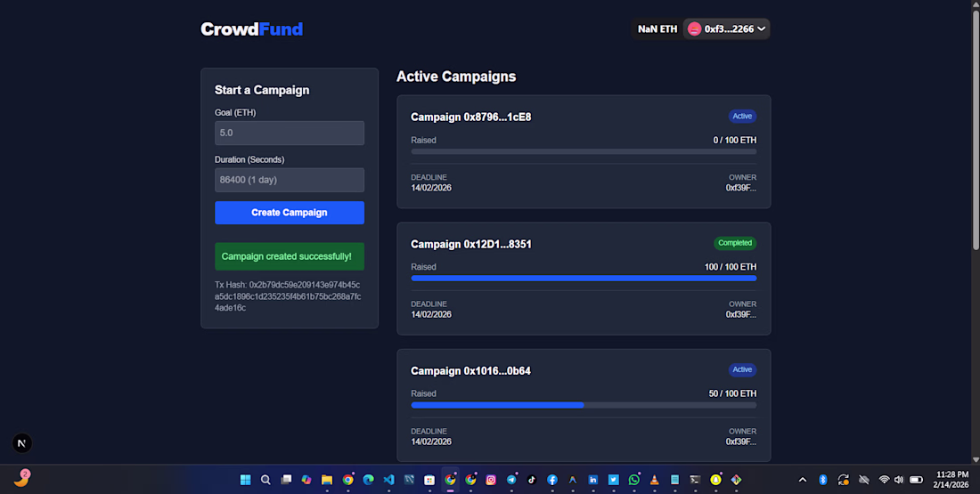
Task: Open Microsoft Edge from the taskbar
Action: tap(368, 480)
